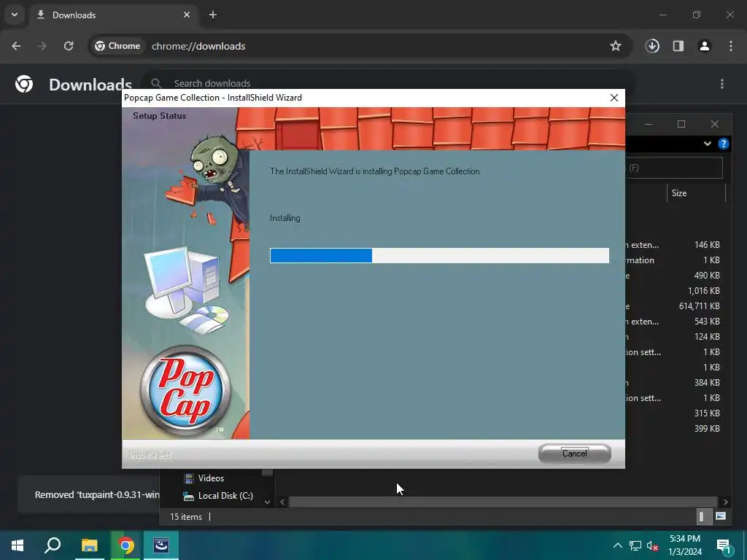Screen dimensions: 747x560
Task: Open Windows taskbar search
Action: point(53,545)
